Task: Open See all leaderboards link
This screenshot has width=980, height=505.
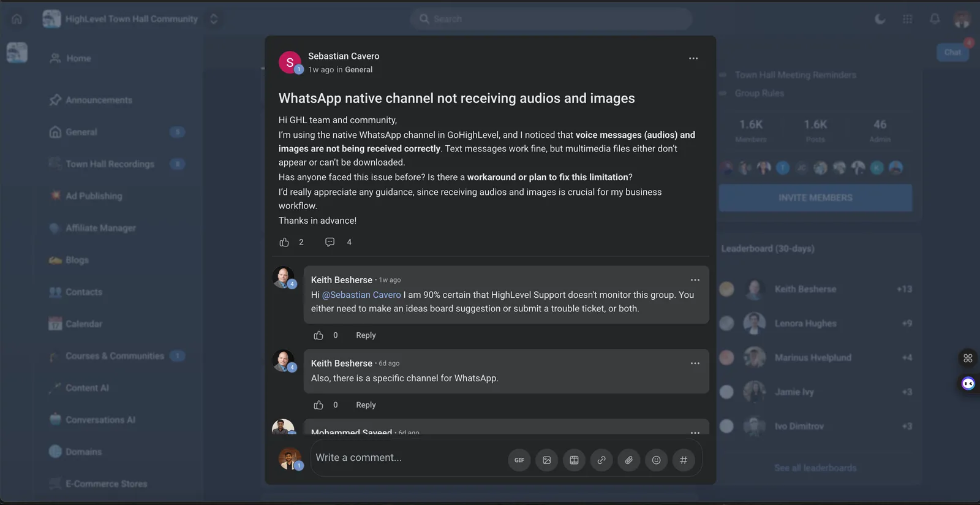Action: (815, 468)
